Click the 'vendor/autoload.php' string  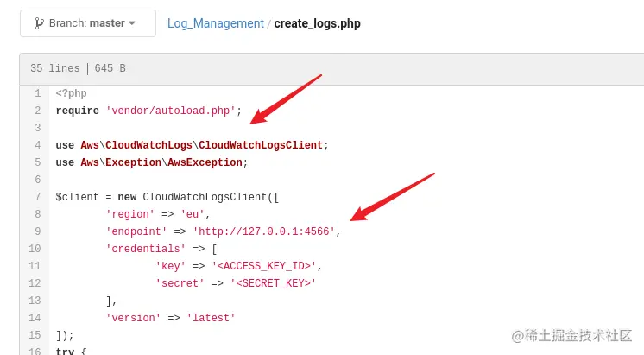170,111
